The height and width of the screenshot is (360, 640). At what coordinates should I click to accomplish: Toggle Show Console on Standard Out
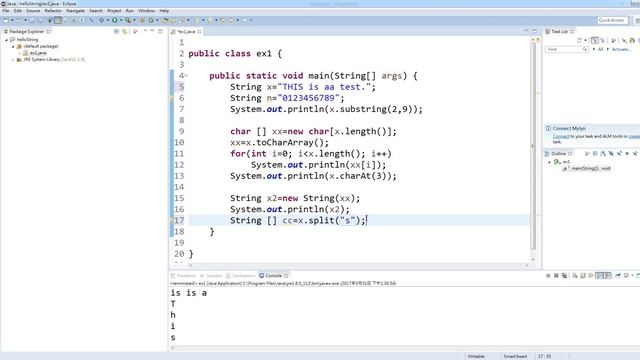coord(599,276)
